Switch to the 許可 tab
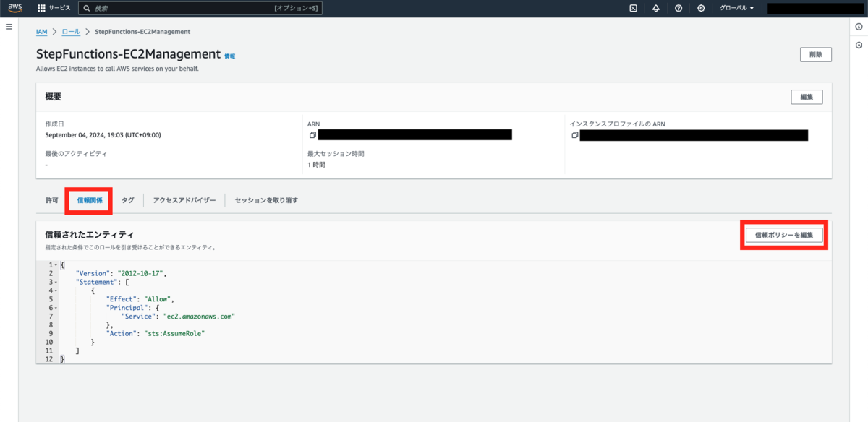The image size is (868, 422). (x=51, y=200)
